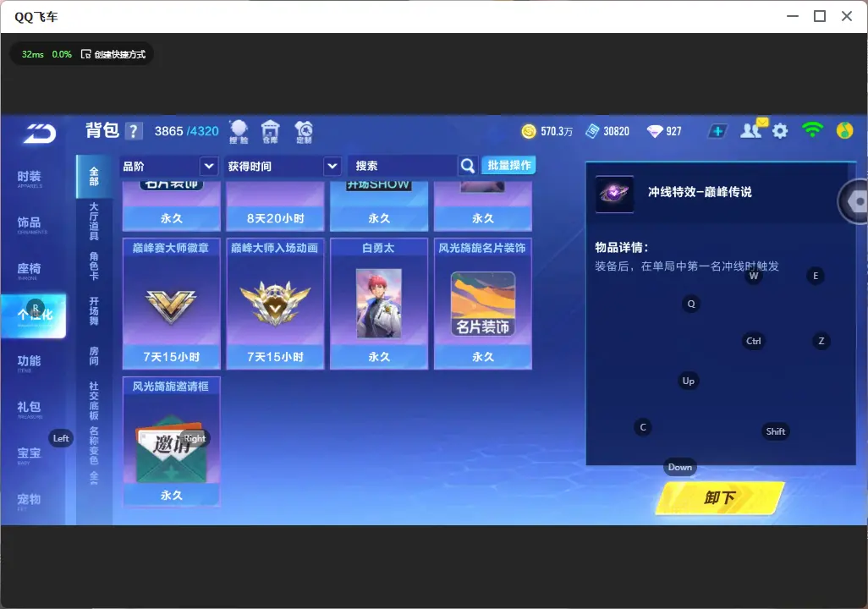Open the 定制 customization icon
The width and height of the screenshot is (868, 609).
[x=304, y=132]
